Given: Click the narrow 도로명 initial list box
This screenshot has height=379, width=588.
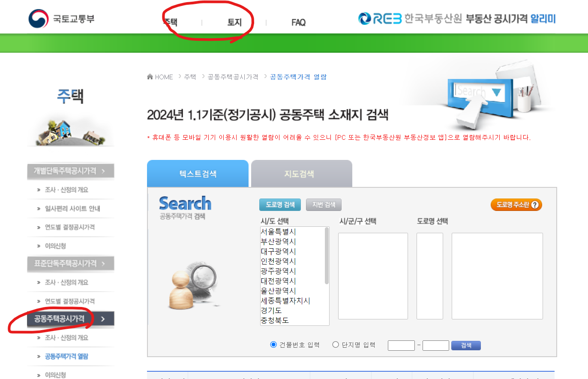Looking at the screenshot, I should pos(430,276).
